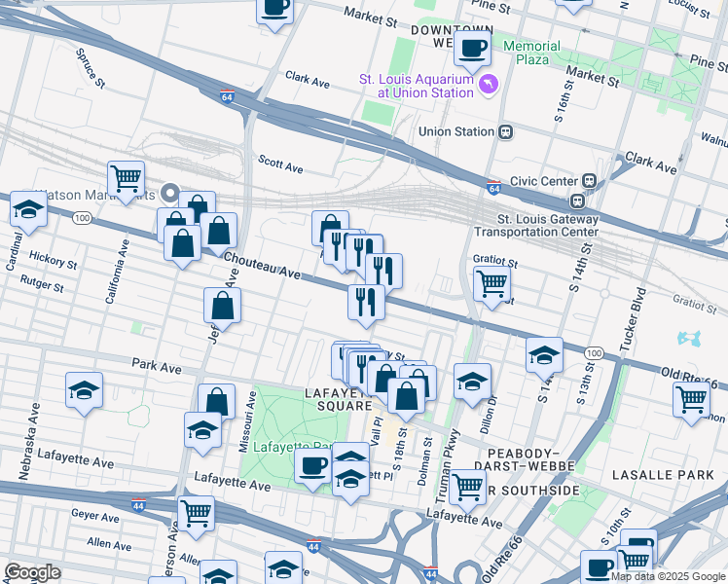Click the Map data ©2025 Google attribution
Image resolution: width=728 pixels, height=584 pixels.
(x=669, y=577)
